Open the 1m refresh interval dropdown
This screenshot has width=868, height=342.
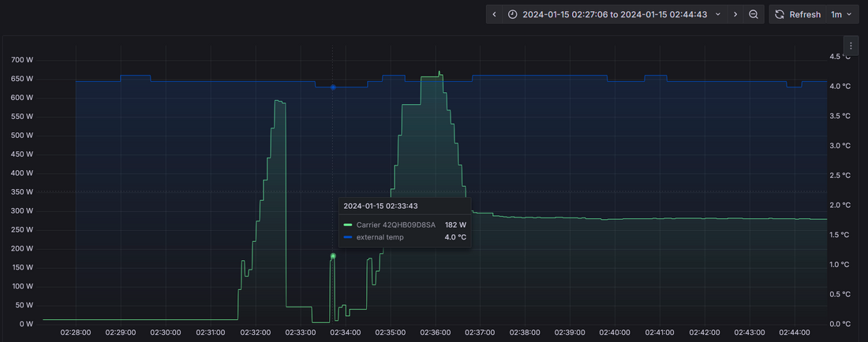click(x=843, y=14)
